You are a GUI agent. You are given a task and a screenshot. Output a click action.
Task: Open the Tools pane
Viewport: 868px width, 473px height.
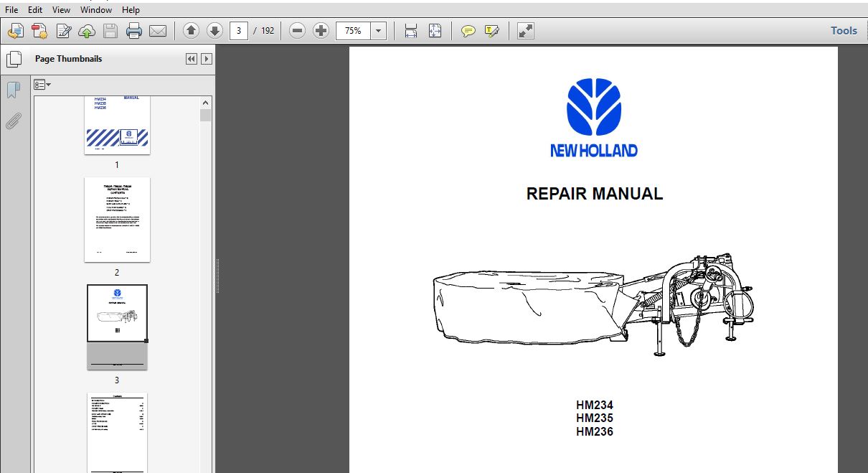pyautogui.click(x=844, y=31)
